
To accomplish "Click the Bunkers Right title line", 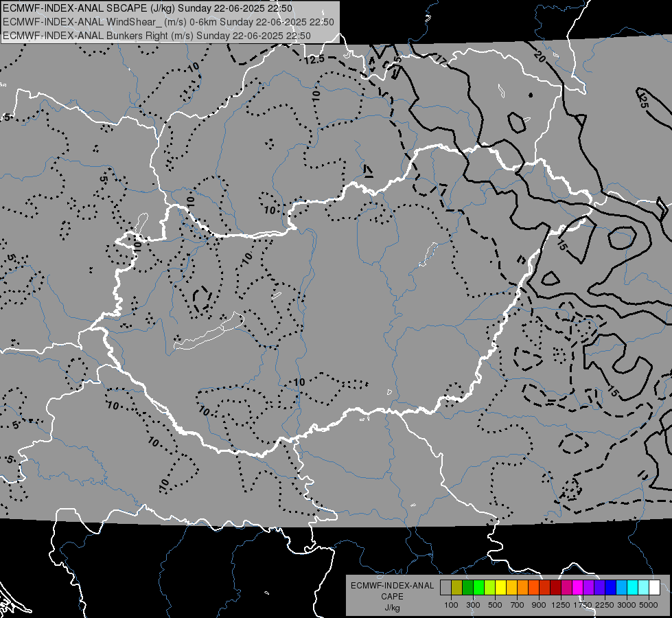I will pyautogui.click(x=157, y=36).
